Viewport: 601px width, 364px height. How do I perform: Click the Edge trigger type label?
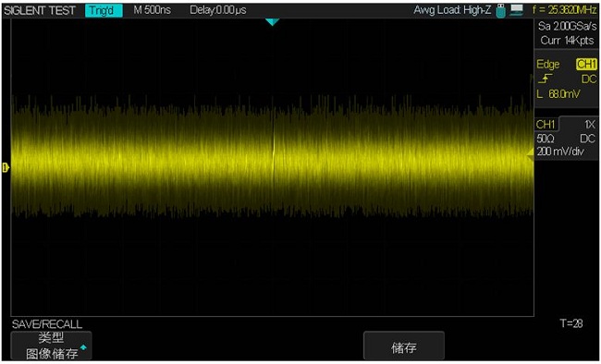click(548, 65)
